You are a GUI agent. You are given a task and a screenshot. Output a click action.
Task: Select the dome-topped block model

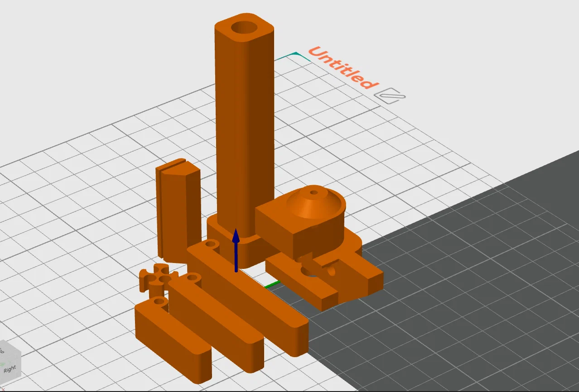coord(301,222)
